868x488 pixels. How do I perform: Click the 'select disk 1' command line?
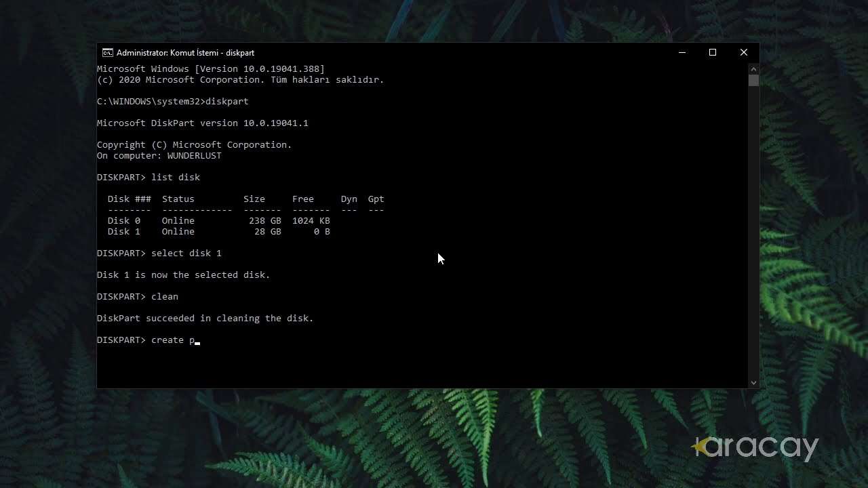pos(186,253)
